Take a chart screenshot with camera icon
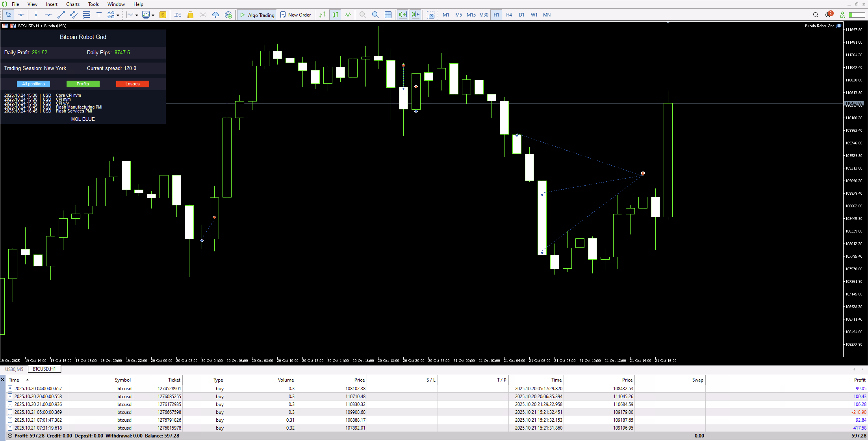Viewport: 868px width, 441px height. pyautogui.click(x=431, y=15)
